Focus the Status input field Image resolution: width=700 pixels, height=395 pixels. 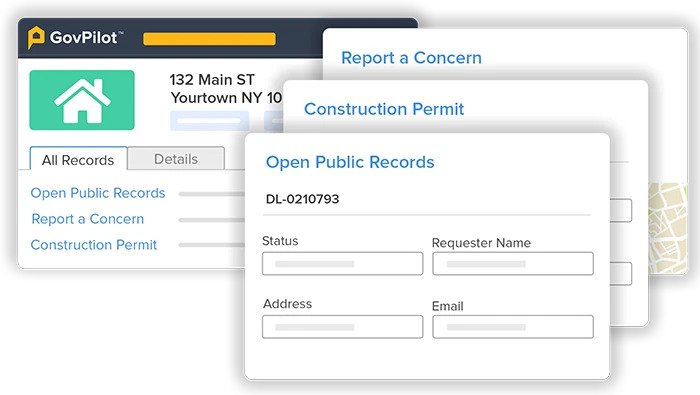pyautogui.click(x=342, y=263)
